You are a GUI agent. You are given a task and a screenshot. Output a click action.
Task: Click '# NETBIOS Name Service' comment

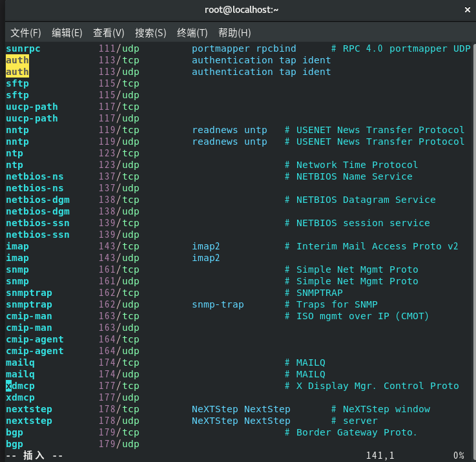(349, 176)
